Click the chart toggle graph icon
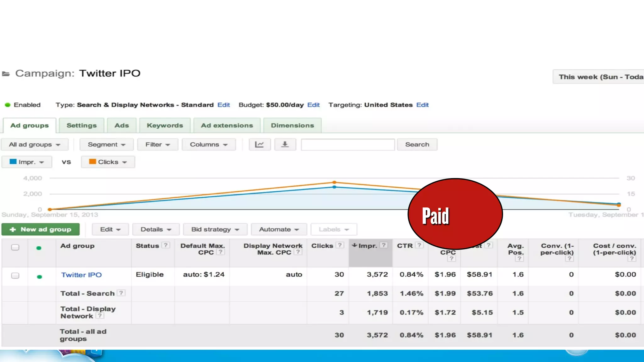This screenshot has height=362, width=644. coord(259,145)
